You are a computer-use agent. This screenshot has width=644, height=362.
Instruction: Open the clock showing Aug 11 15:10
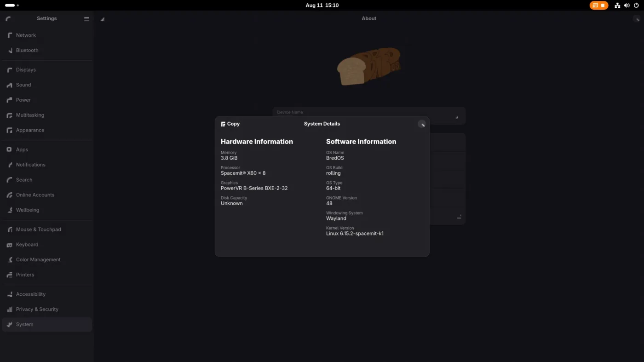coord(322,6)
